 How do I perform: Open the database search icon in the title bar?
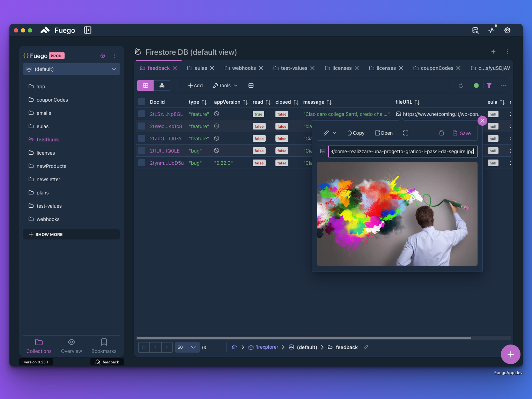[x=475, y=30]
